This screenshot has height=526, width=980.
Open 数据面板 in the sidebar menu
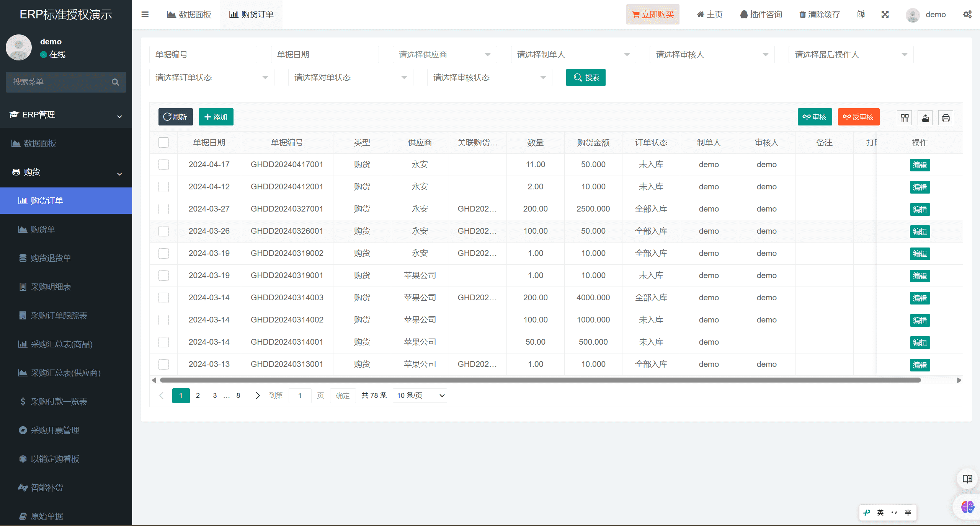tap(66, 143)
